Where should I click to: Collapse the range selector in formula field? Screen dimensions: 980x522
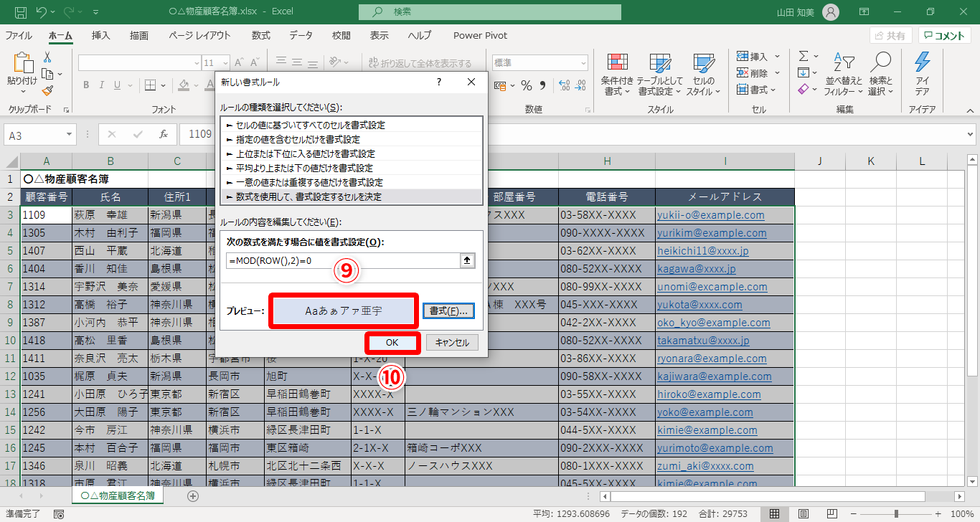coord(468,261)
